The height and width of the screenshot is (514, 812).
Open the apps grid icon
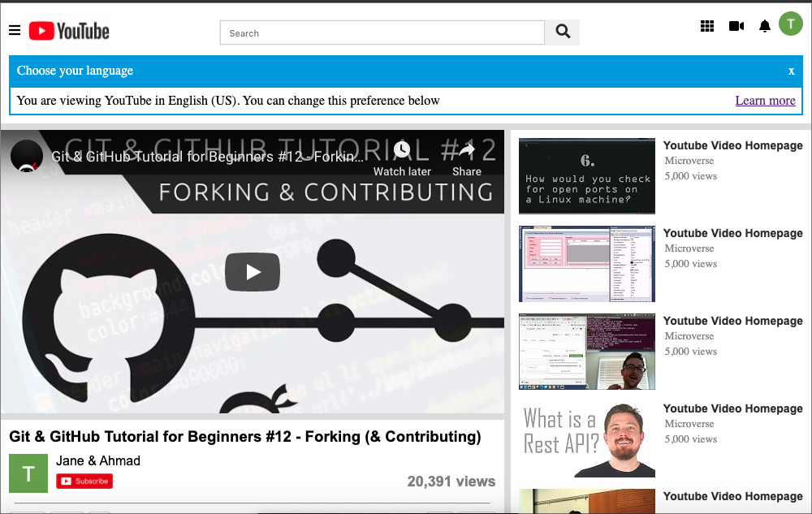click(x=707, y=26)
